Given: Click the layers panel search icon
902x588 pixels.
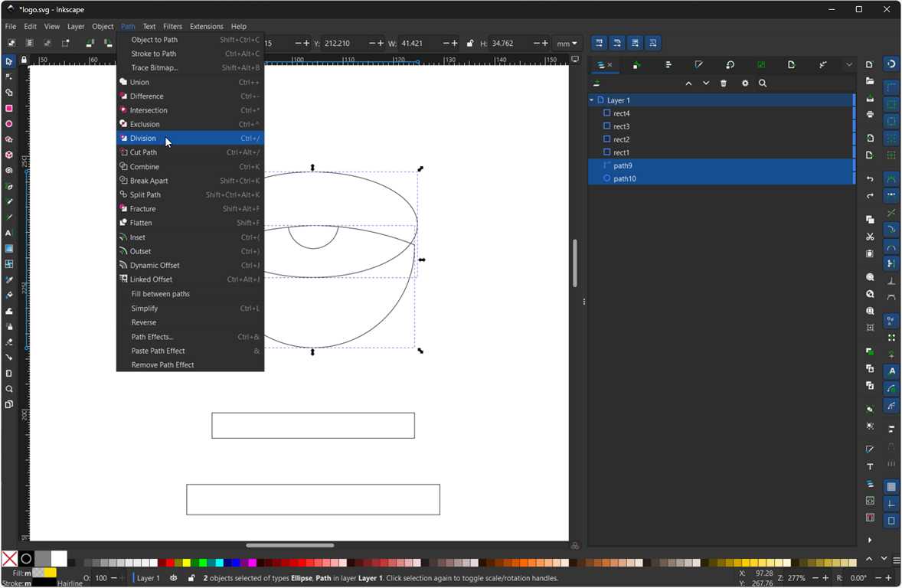Looking at the screenshot, I should click(763, 83).
